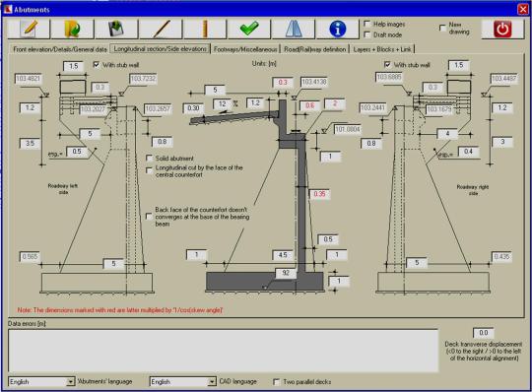Check Longitudinal cut by central counterfort face
The height and width of the screenshot is (392, 532).
coord(149,170)
